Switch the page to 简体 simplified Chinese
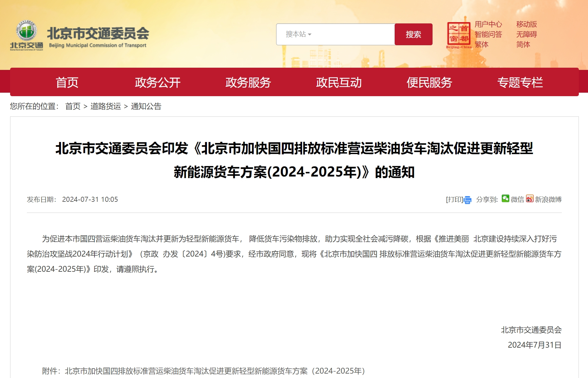 (x=523, y=45)
